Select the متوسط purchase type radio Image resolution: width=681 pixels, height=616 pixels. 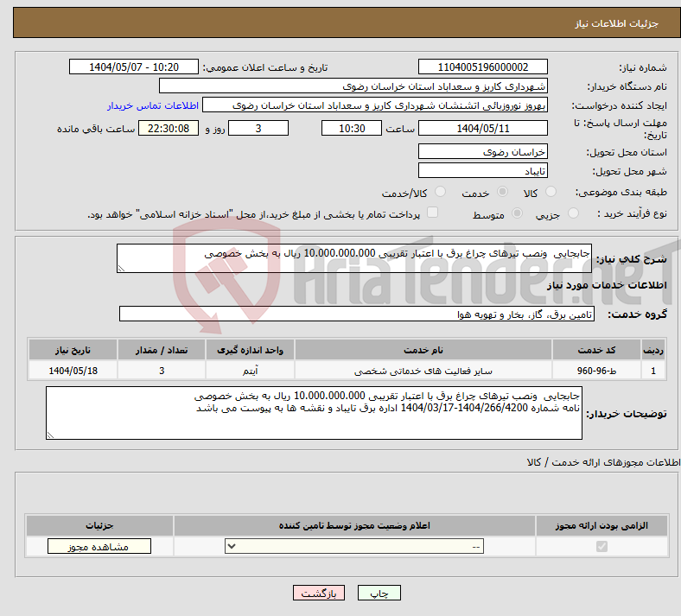(518, 213)
